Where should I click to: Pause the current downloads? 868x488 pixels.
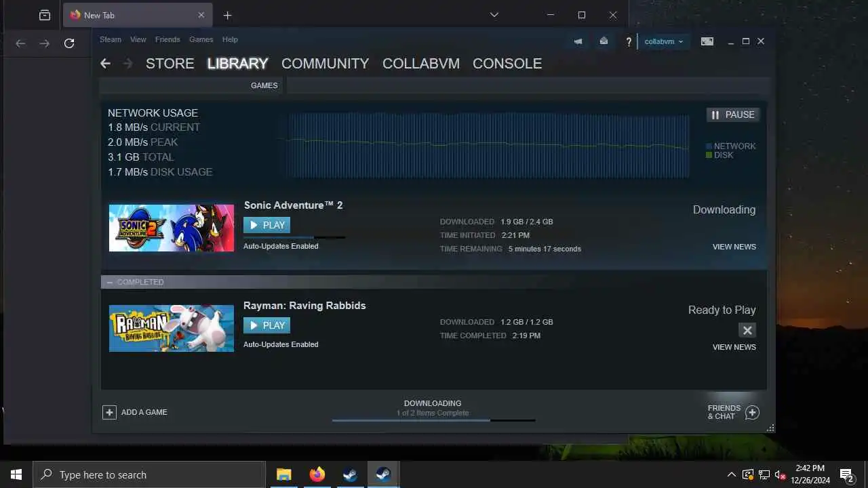(732, 115)
